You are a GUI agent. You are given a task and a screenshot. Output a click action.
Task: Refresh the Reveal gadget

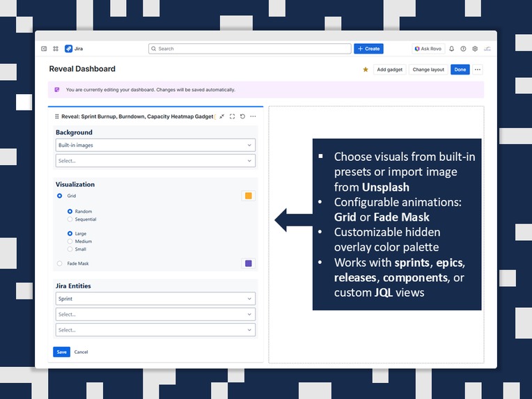242,116
